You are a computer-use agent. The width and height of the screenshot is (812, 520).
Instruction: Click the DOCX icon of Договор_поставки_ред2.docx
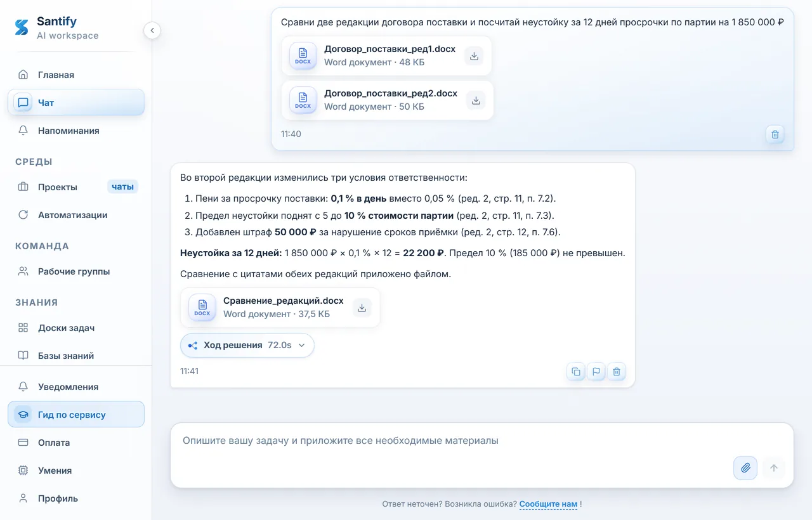tap(303, 100)
